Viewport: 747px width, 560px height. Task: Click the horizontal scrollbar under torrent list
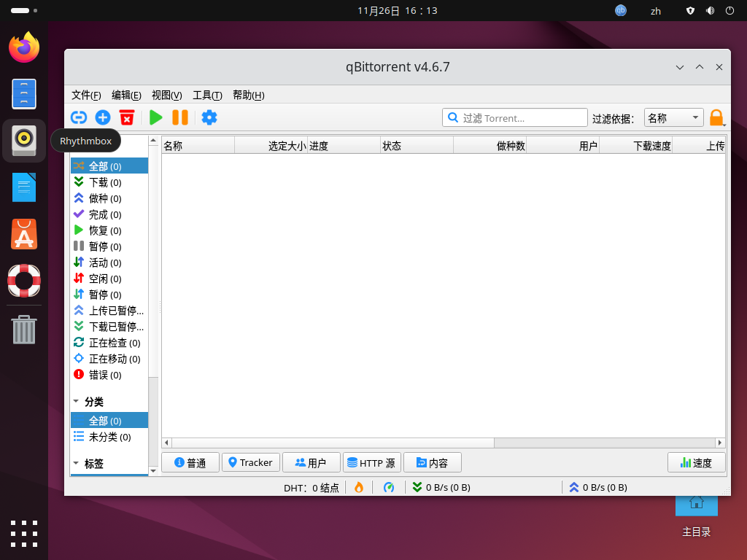328,443
